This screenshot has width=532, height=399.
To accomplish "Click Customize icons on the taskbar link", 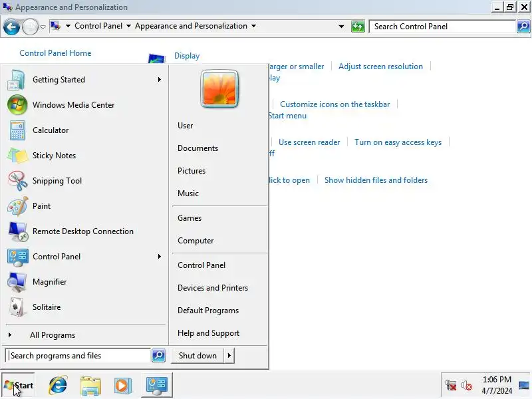I will point(335,104).
